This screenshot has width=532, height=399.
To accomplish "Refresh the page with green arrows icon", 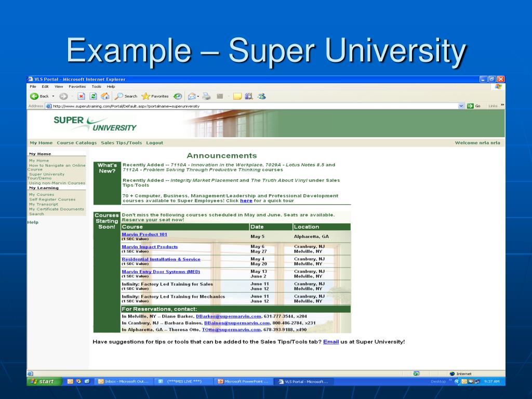I will (x=94, y=96).
